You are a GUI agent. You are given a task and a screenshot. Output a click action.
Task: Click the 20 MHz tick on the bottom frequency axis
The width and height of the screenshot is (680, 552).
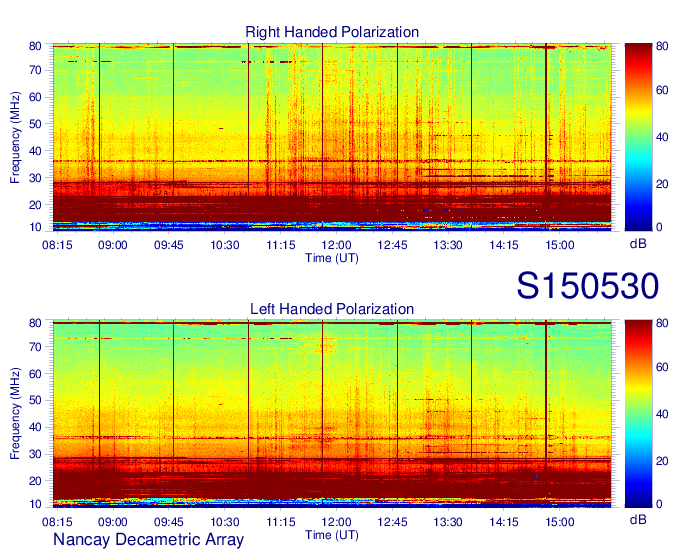pos(35,481)
